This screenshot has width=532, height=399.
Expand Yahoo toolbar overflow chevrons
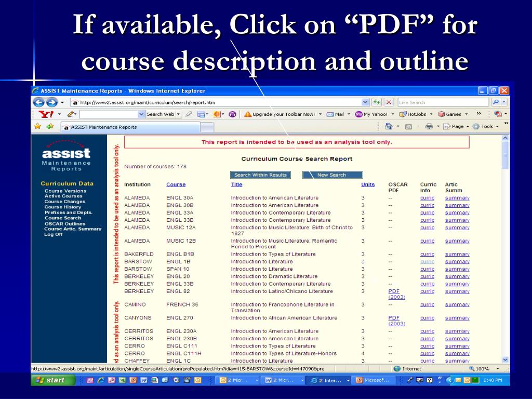(x=478, y=114)
